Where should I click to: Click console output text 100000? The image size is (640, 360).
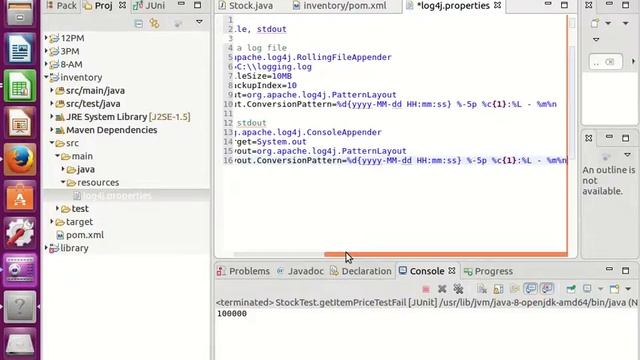232,313
